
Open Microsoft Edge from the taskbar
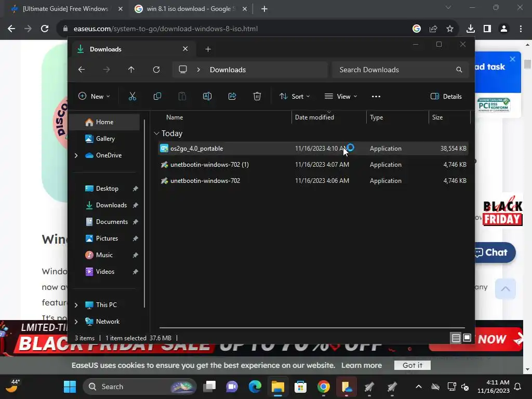(255, 387)
